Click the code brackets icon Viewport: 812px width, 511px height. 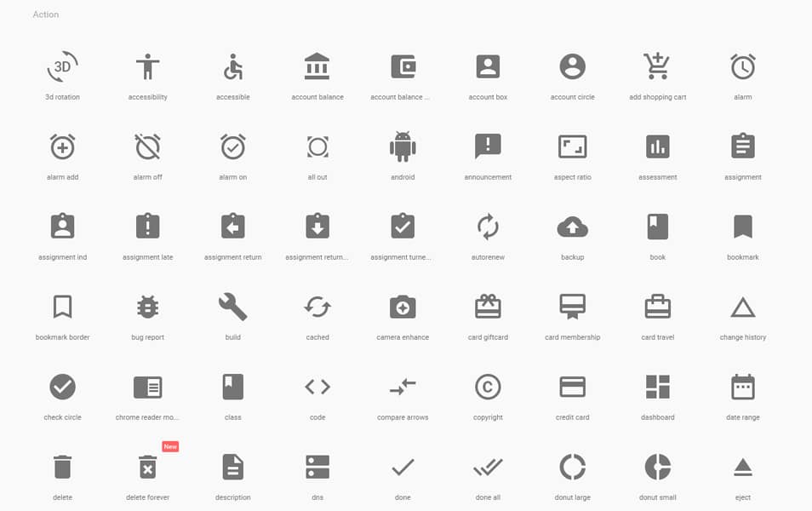(x=317, y=386)
